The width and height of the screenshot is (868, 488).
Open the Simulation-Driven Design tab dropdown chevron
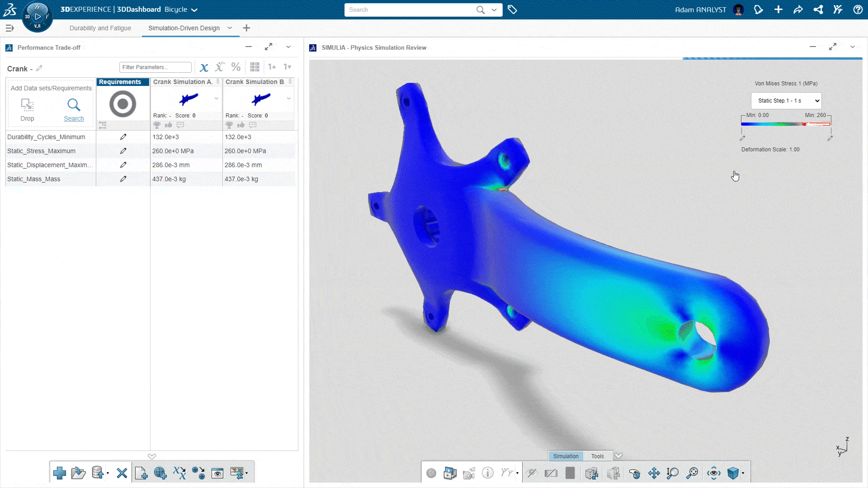click(230, 28)
